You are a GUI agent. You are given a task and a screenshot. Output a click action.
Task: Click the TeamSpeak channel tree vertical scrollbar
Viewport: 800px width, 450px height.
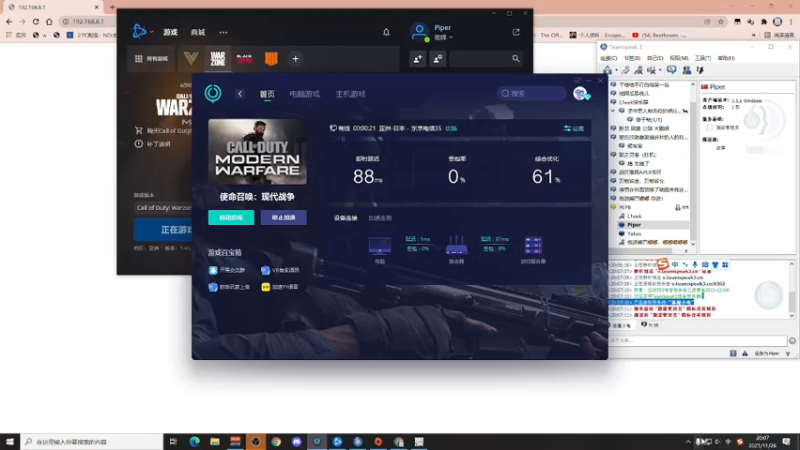point(693,163)
